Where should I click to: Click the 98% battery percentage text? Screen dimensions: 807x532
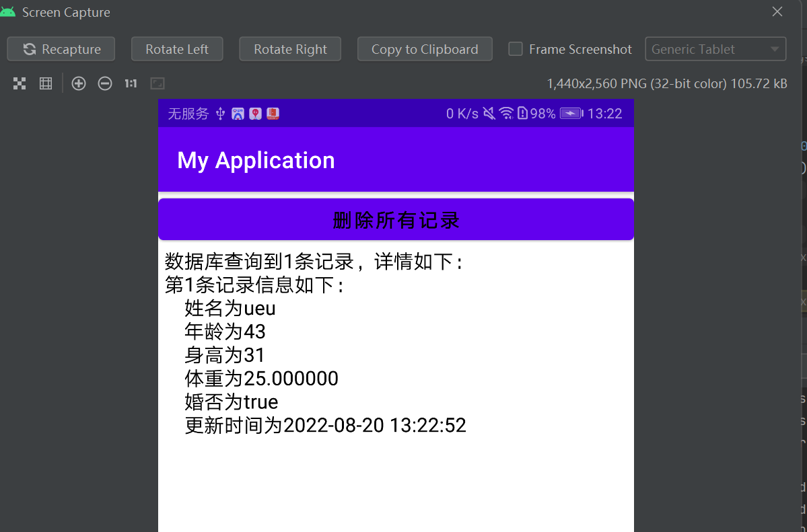pos(542,113)
